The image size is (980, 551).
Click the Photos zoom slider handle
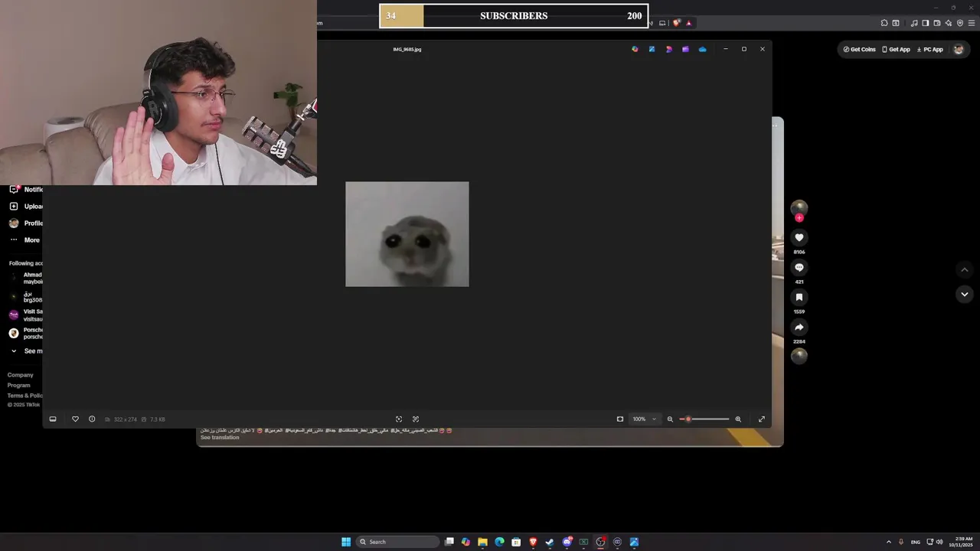688,419
